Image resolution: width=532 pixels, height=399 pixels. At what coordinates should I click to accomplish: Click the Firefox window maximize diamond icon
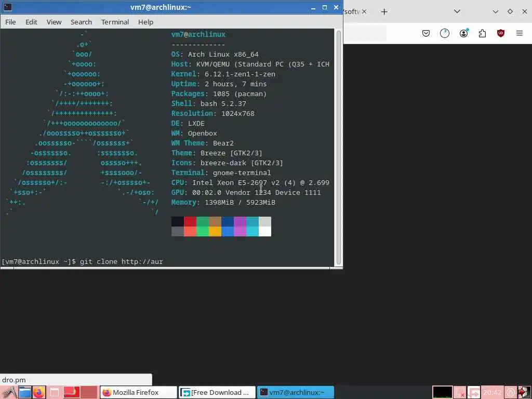[510, 11]
